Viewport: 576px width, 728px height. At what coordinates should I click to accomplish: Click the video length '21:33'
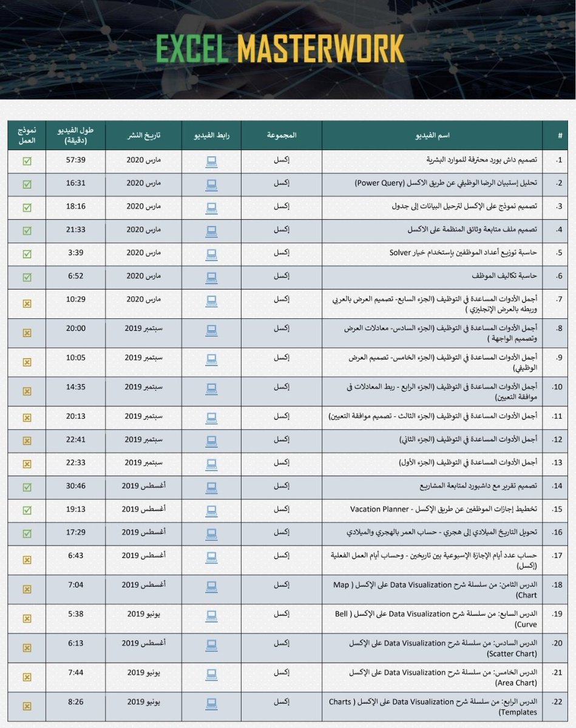(76, 230)
